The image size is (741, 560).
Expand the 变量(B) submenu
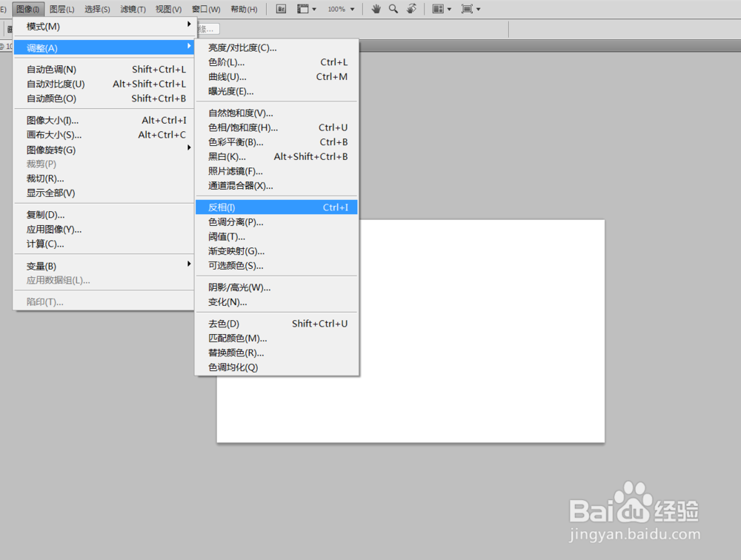104,266
